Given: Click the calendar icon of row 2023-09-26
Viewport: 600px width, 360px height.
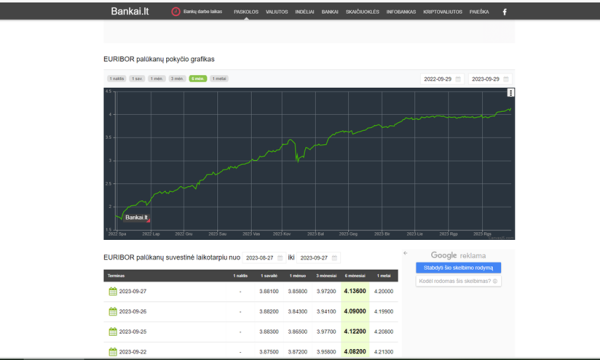Looking at the screenshot, I should pos(112,311).
